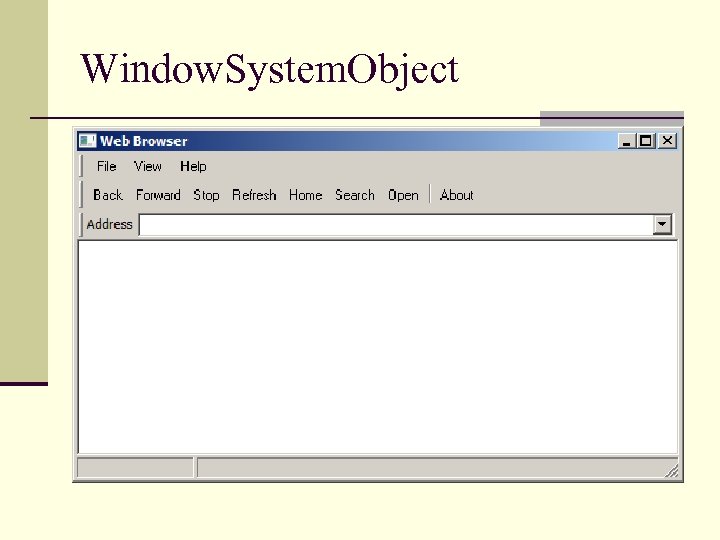Close the Web Browser window

point(667,141)
